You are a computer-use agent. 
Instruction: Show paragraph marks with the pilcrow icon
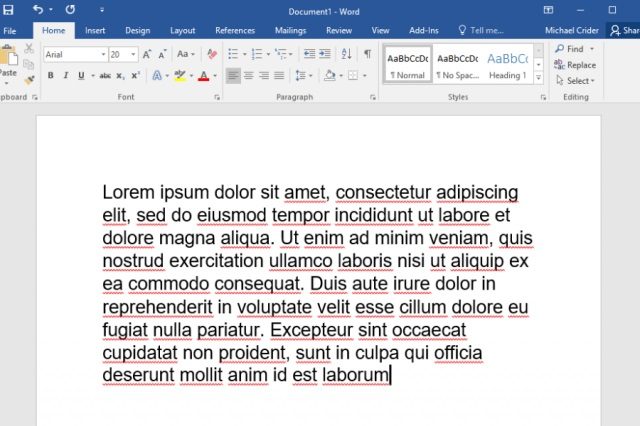(367, 54)
